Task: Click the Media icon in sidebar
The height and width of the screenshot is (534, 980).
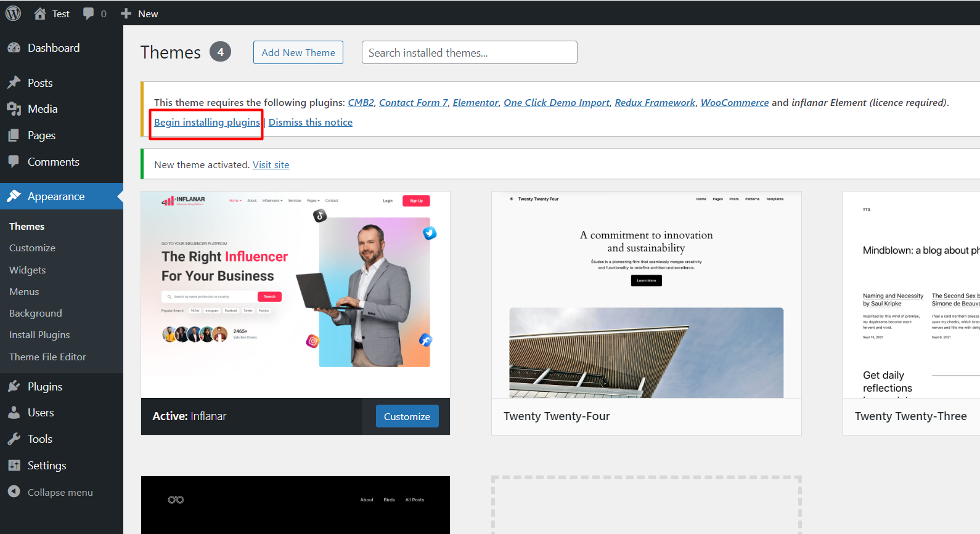Action: [14, 109]
